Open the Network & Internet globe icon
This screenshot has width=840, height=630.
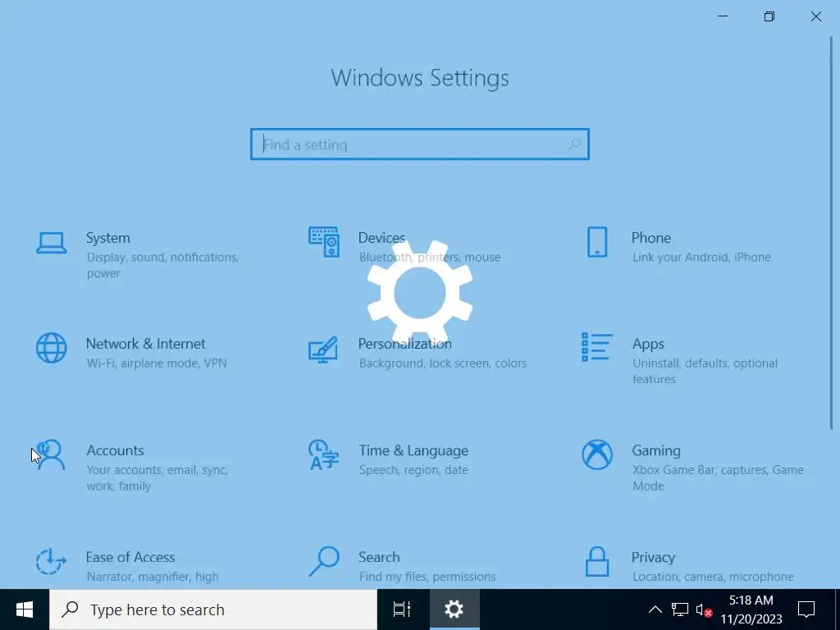click(52, 348)
